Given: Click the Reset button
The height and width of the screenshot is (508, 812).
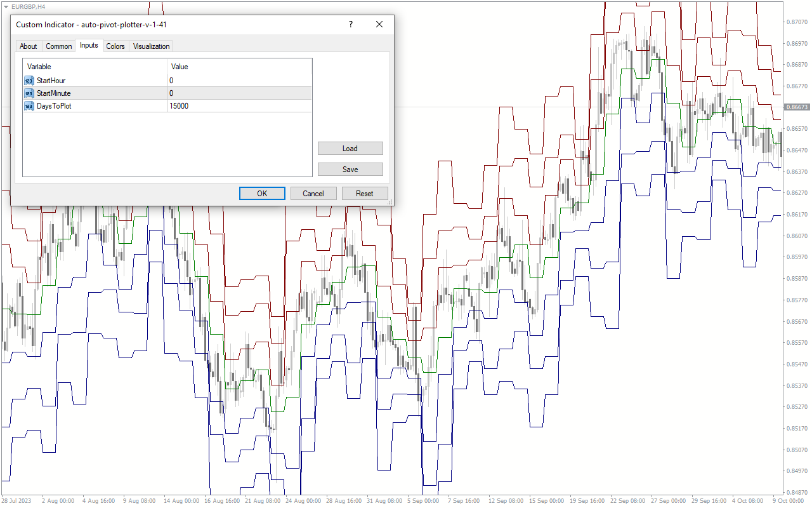Looking at the screenshot, I should tap(365, 194).
